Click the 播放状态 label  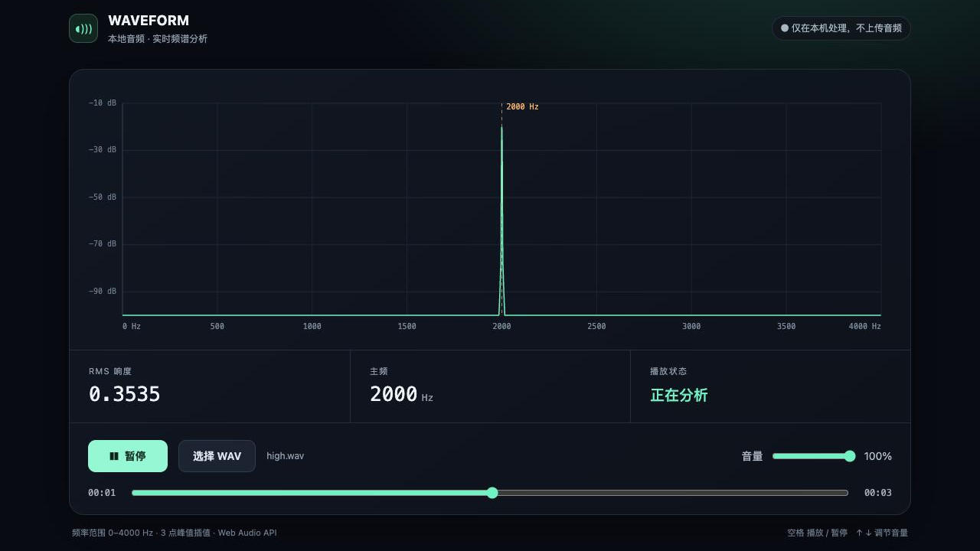668,371
